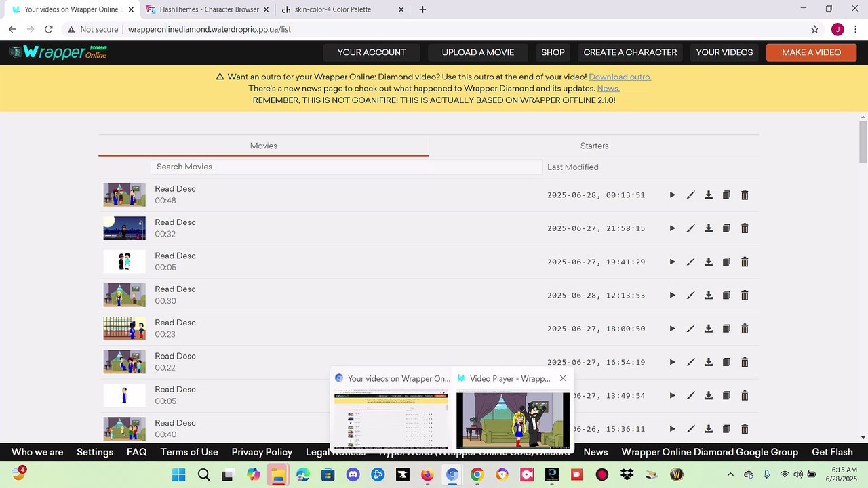Visit the Privacy Policy footer link
The image size is (868, 488).
(262, 452)
